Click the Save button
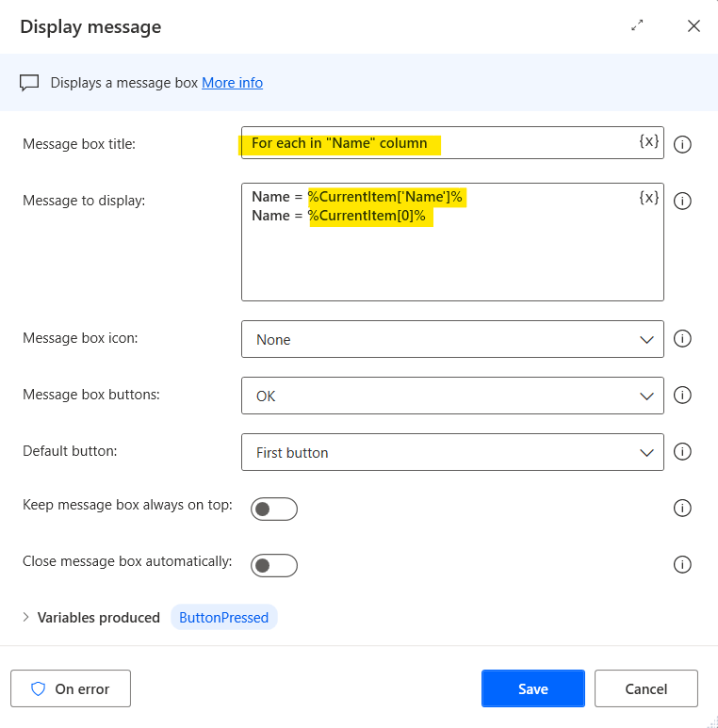The image size is (718, 728). click(x=532, y=688)
